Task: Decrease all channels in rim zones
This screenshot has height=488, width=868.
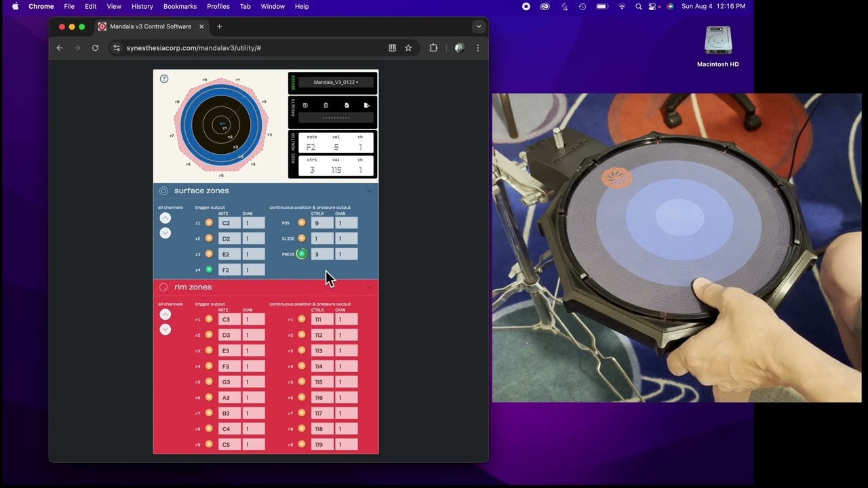Action: tap(165, 329)
